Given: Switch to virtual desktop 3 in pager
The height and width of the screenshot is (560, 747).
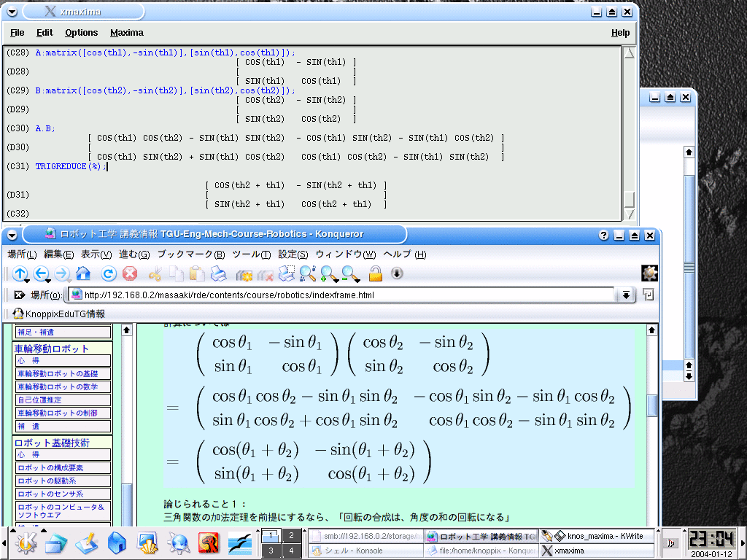Looking at the screenshot, I should [271, 551].
